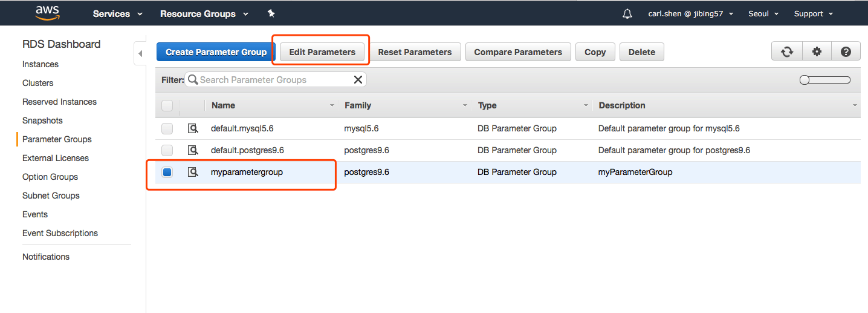
Task: Clear the filter search with X icon
Action: click(x=358, y=80)
